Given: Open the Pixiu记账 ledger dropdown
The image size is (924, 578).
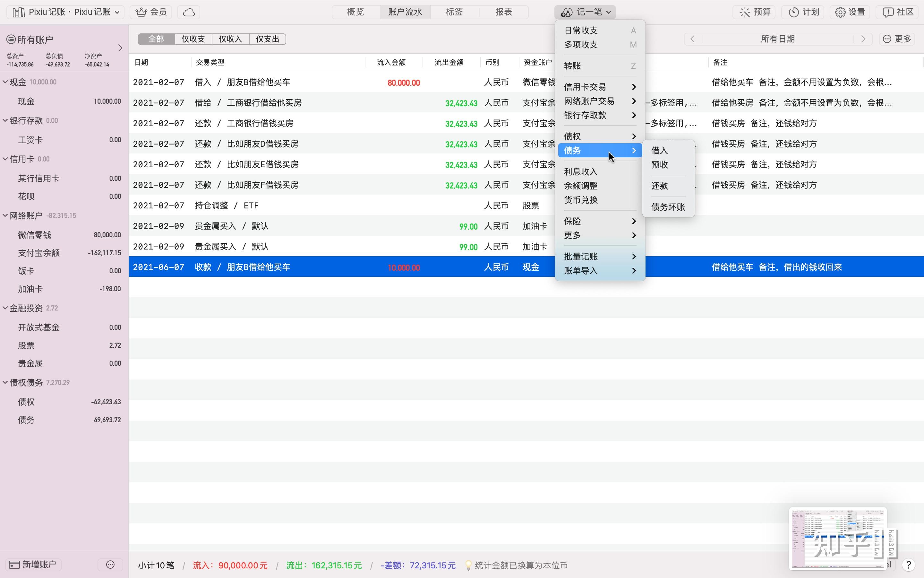Looking at the screenshot, I should pos(65,12).
